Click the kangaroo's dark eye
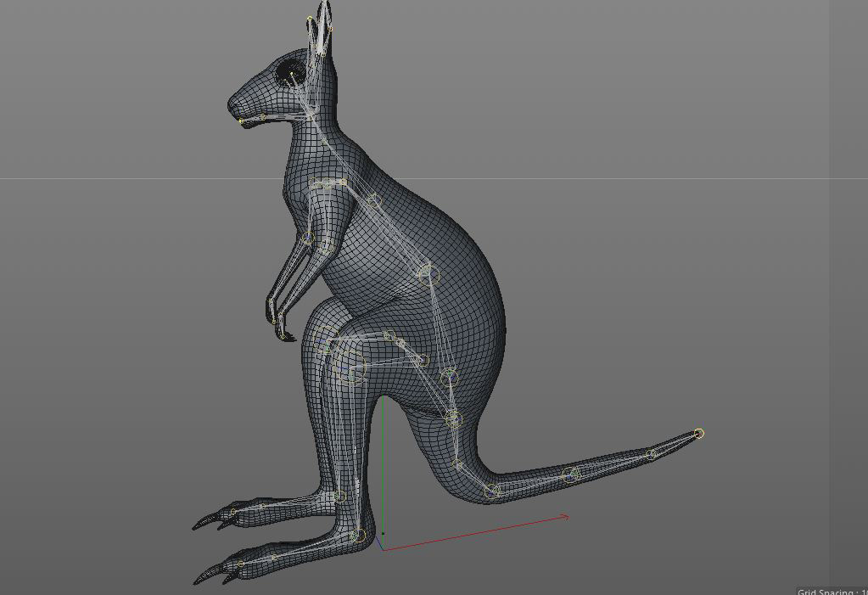Screen dimensions: 868x595 [x=291, y=73]
